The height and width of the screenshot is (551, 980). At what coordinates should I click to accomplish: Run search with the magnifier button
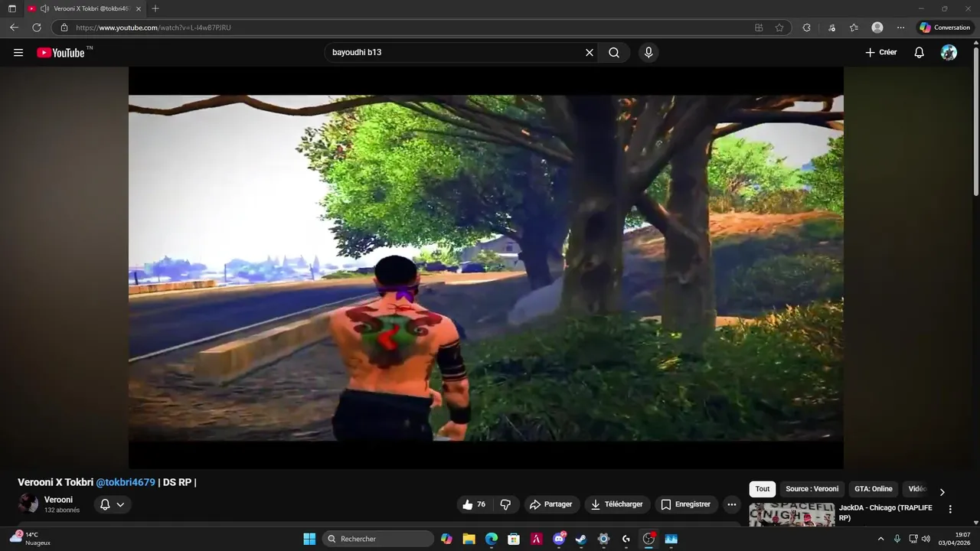pyautogui.click(x=614, y=53)
